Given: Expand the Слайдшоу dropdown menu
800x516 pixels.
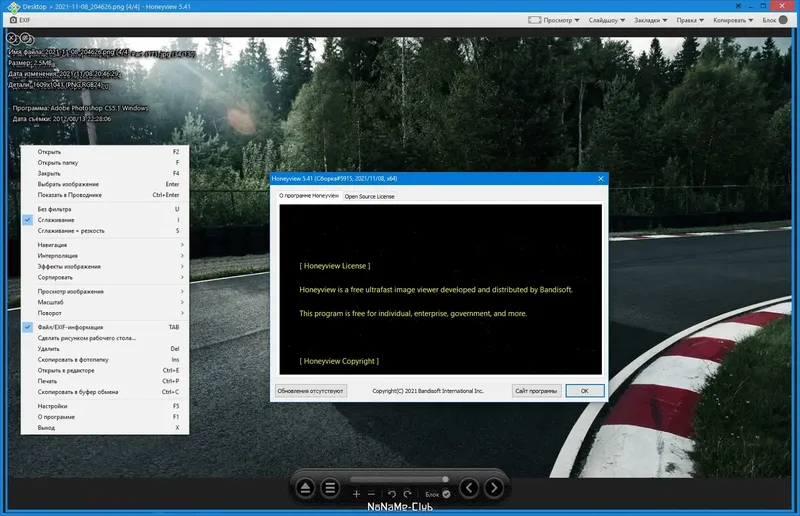Looking at the screenshot, I should click(607, 20).
